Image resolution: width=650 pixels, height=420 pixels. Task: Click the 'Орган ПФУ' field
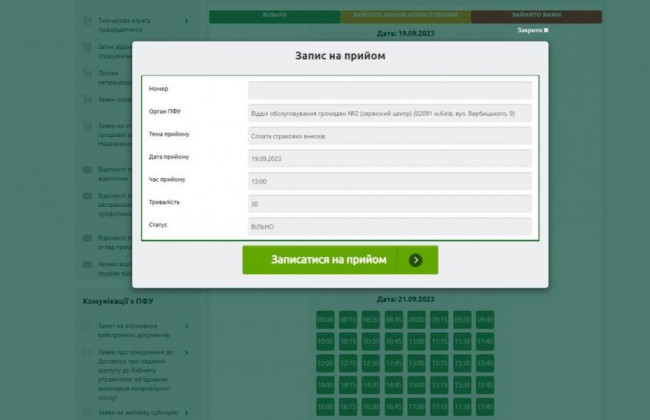(x=389, y=113)
